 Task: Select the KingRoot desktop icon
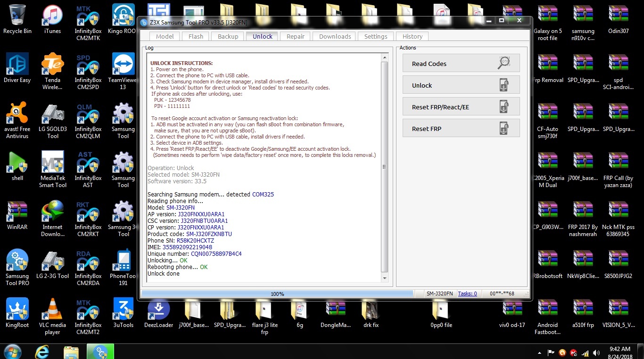pos(17,313)
